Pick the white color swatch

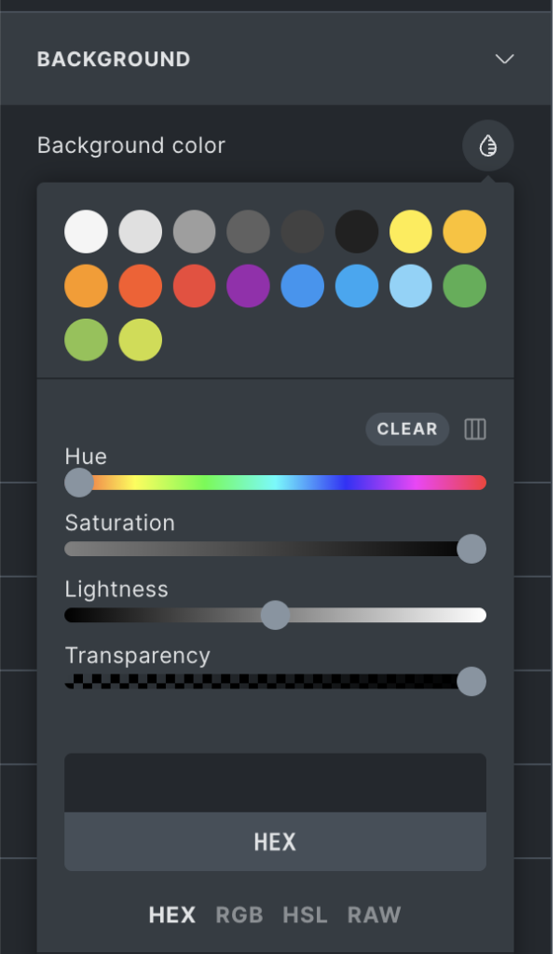point(86,232)
